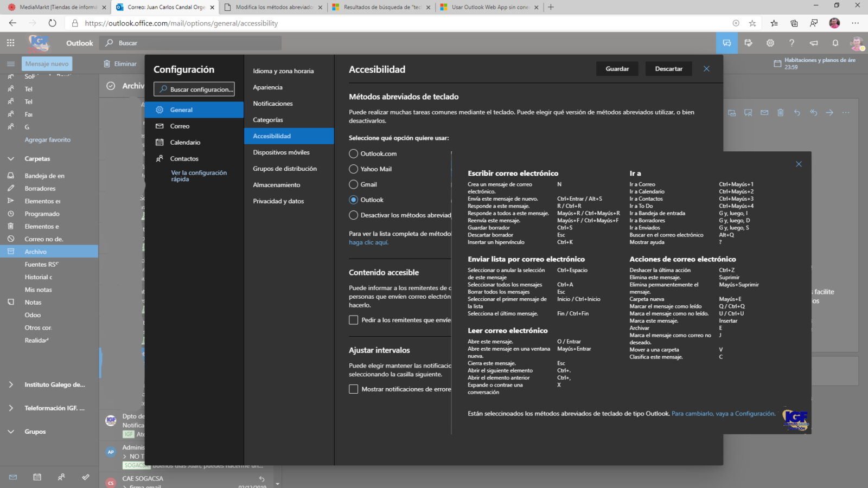Close the keyboard shortcuts overlay panel

(x=799, y=164)
